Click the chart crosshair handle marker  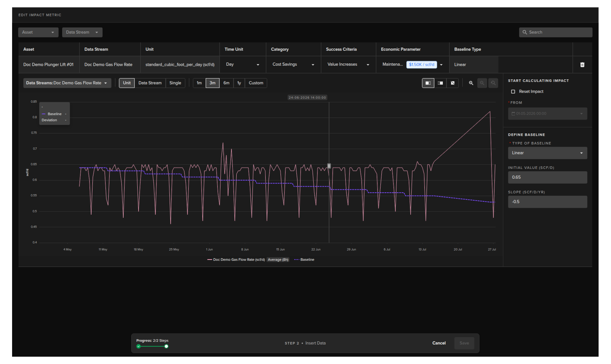click(x=329, y=166)
